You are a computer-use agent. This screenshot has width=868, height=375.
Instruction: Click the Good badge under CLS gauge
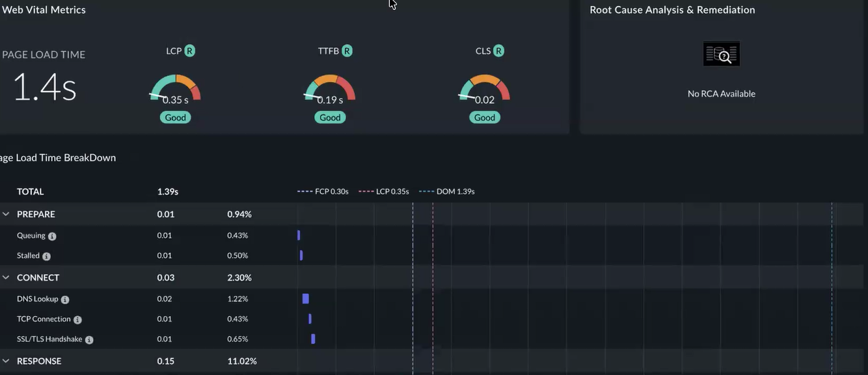485,118
